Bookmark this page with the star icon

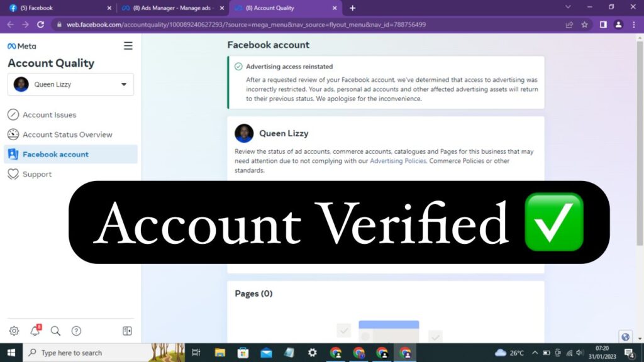click(x=584, y=25)
